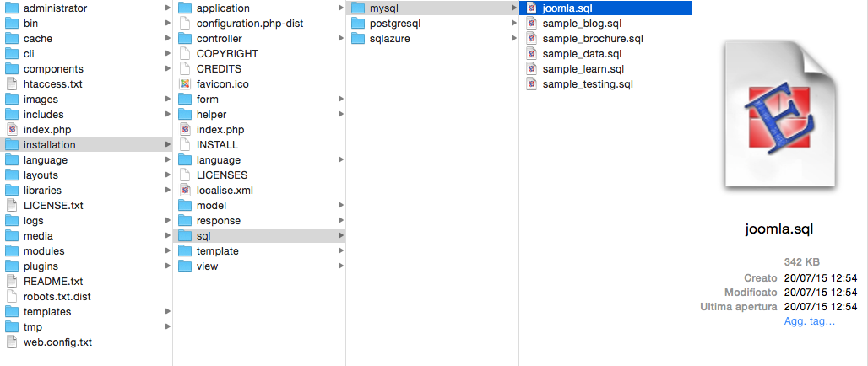Click the web.config.txt file icon
868x366 pixels.
pyautogui.click(x=12, y=342)
